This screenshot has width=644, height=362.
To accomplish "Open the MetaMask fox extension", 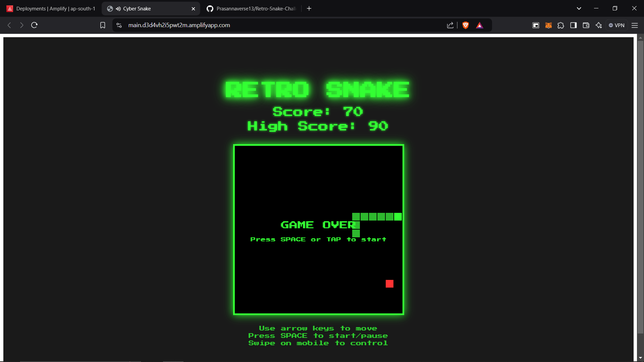I will click(x=548, y=25).
